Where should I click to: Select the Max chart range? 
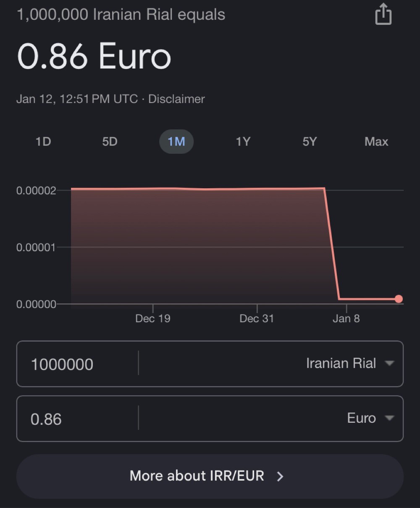(376, 142)
